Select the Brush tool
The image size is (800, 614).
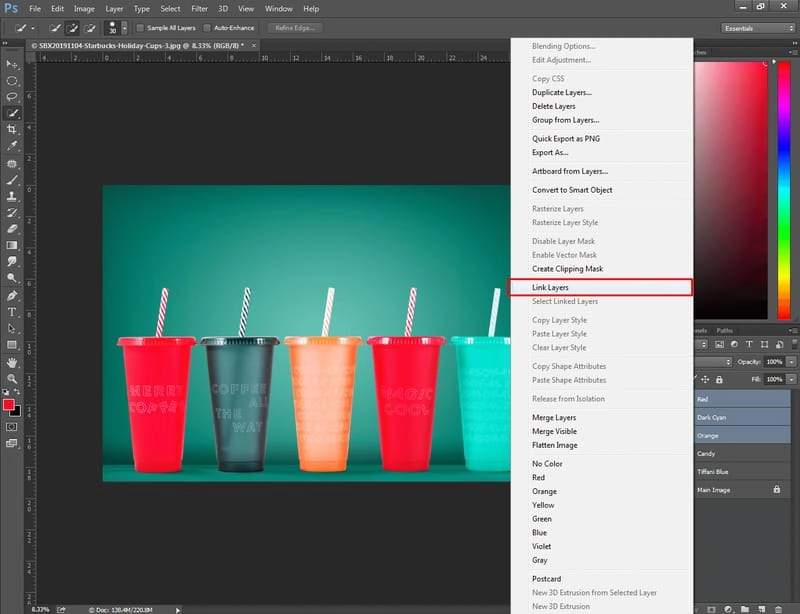click(11, 180)
